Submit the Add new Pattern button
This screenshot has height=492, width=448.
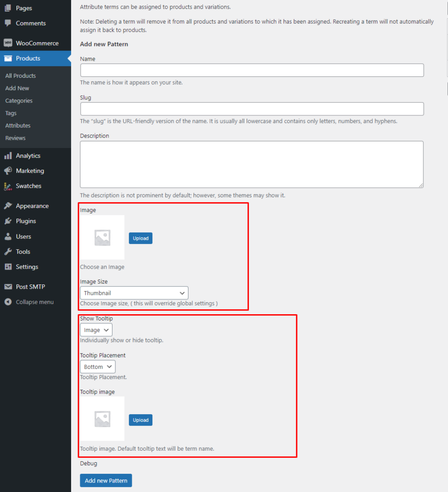point(106,480)
